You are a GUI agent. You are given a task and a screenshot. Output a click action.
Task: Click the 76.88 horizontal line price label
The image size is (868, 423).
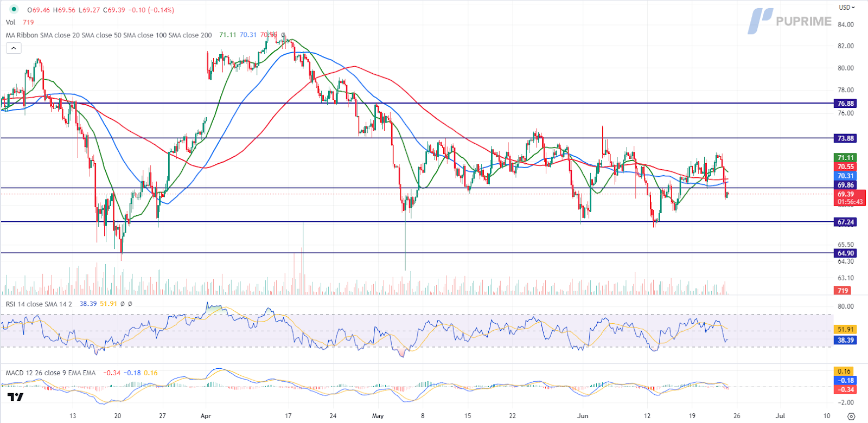pyautogui.click(x=845, y=103)
